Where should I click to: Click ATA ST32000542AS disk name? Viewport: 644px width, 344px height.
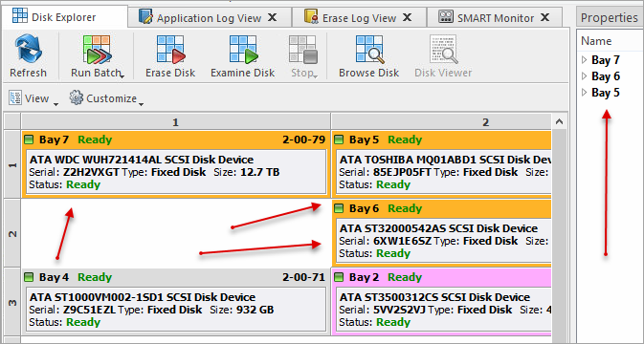tap(438, 228)
